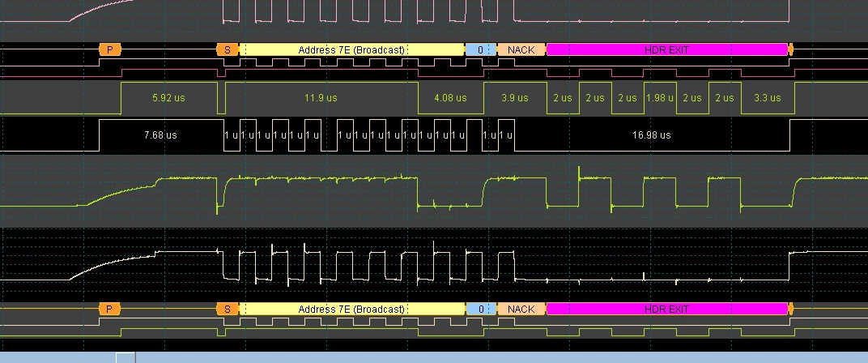Image resolution: width=868 pixels, height=363 pixels.
Task: Click the 4.08 us pulse width label
Action: click(451, 98)
